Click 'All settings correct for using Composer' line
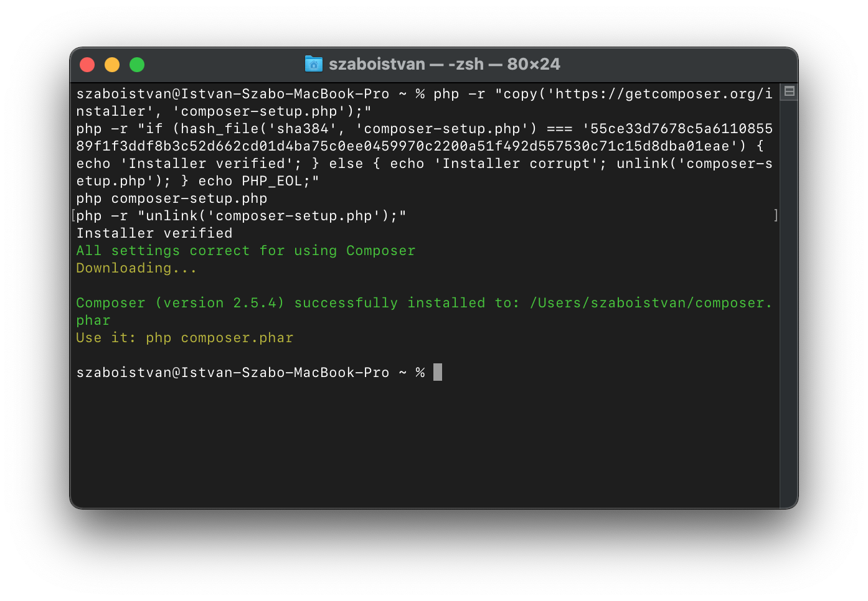Image resolution: width=868 pixels, height=601 pixels. click(x=246, y=251)
